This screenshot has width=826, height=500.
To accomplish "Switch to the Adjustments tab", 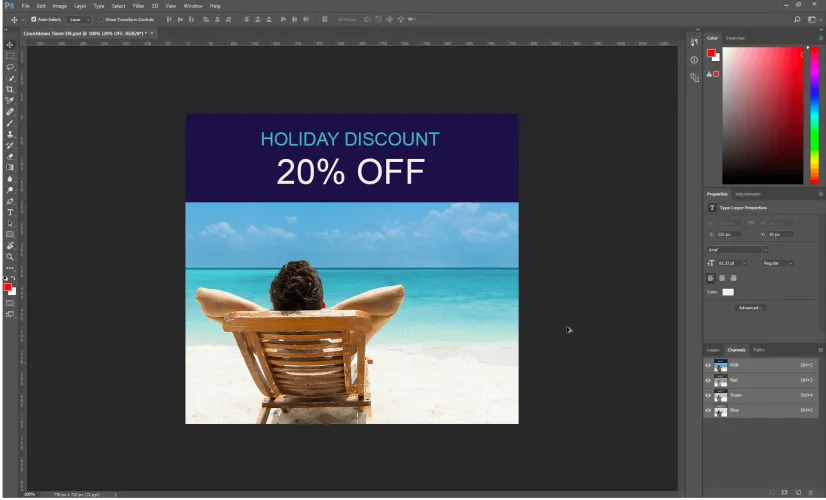I will pyautogui.click(x=748, y=194).
